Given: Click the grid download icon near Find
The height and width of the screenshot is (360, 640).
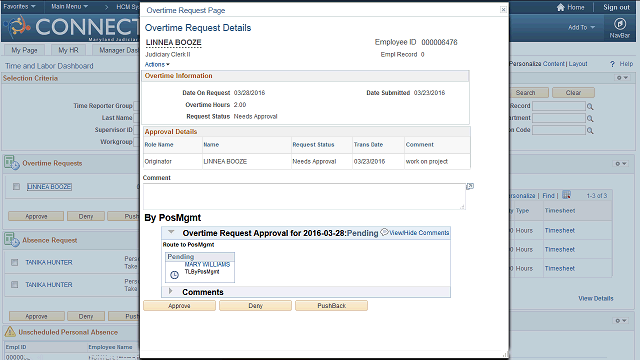Looking at the screenshot, I should pyautogui.click(x=566, y=195).
